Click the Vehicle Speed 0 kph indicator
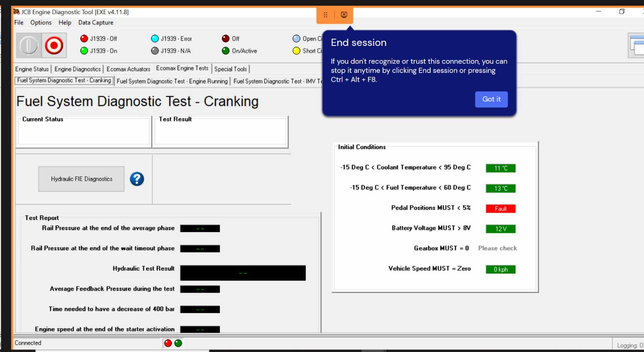The height and width of the screenshot is (352, 644). 501,269
